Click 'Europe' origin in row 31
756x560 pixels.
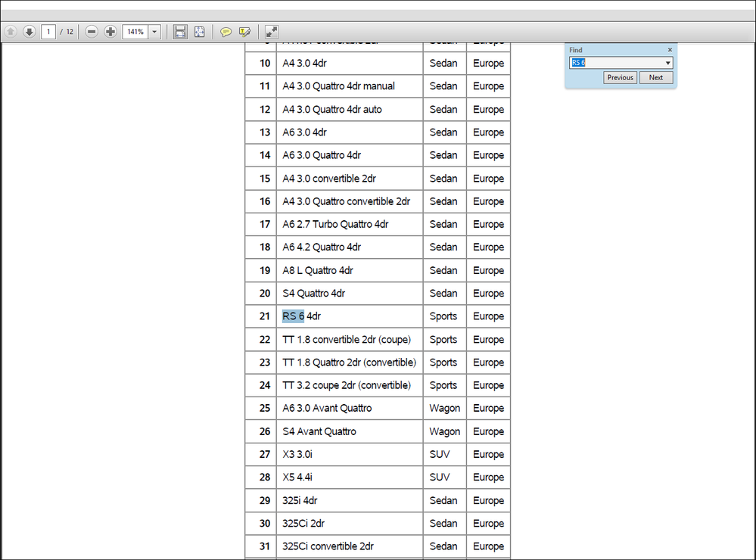point(488,546)
